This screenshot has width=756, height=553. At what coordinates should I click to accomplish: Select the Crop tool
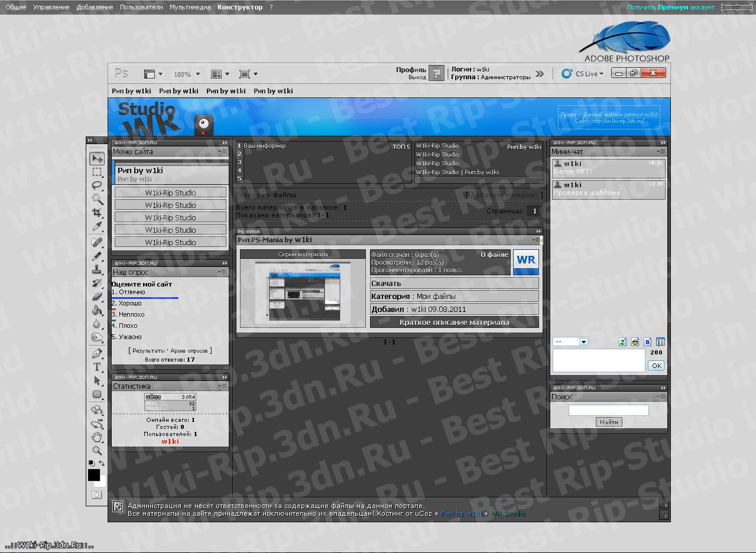[x=97, y=213]
